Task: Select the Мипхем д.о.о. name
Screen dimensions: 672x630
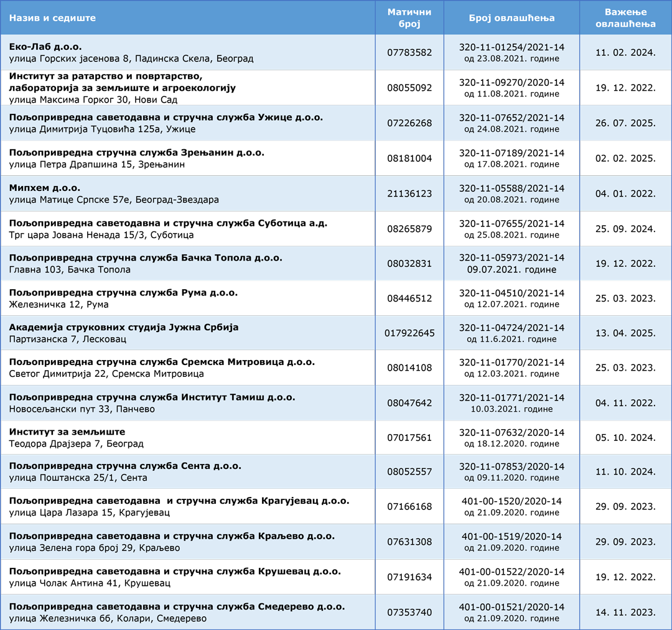Action: coord(45,188)
